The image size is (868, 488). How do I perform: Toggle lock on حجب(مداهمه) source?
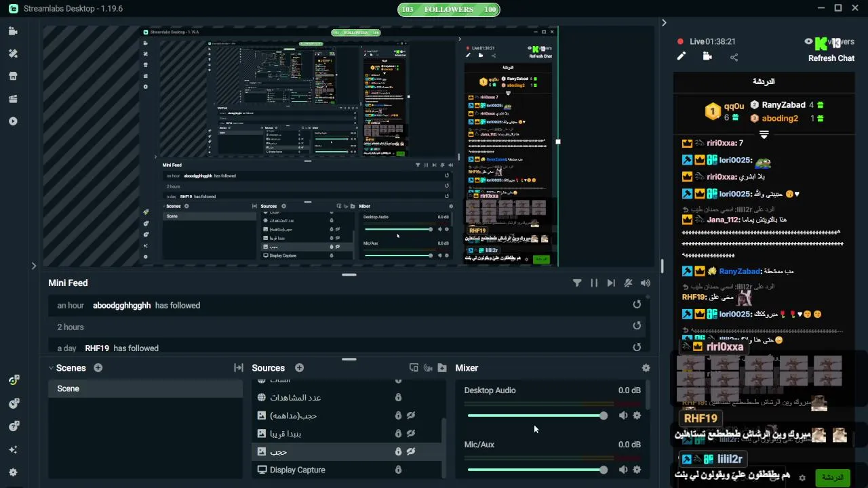pos(399,415)
